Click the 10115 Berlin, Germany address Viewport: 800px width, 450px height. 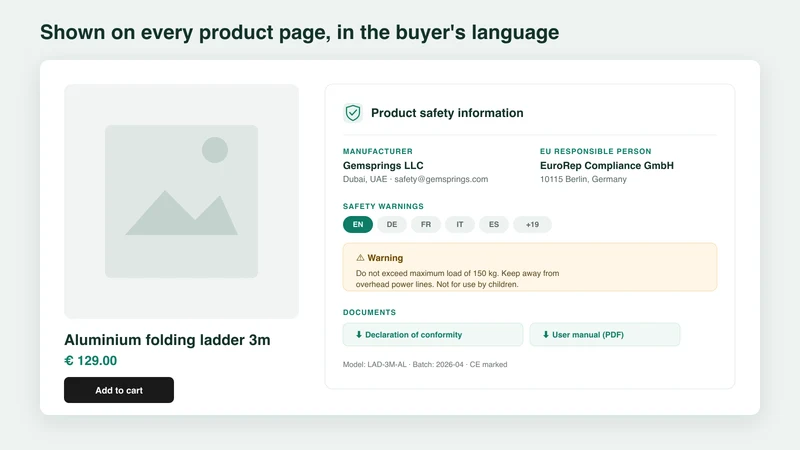(583, 179)
